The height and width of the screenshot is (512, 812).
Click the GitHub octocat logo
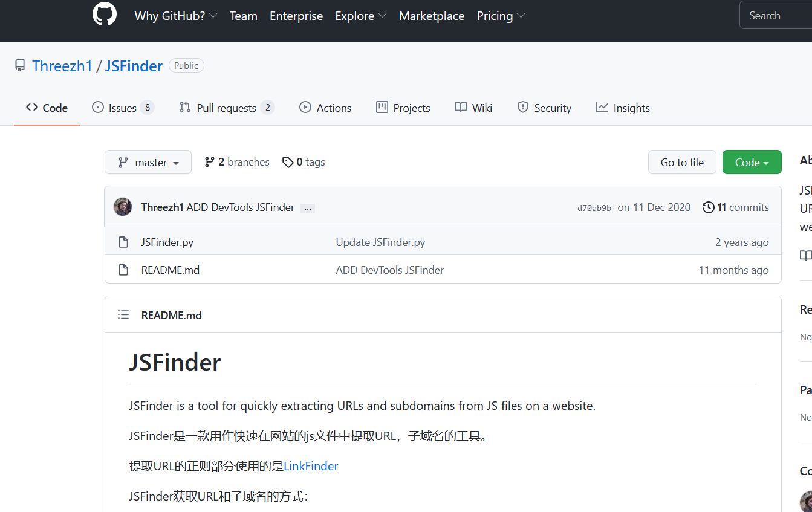point(105,15)
